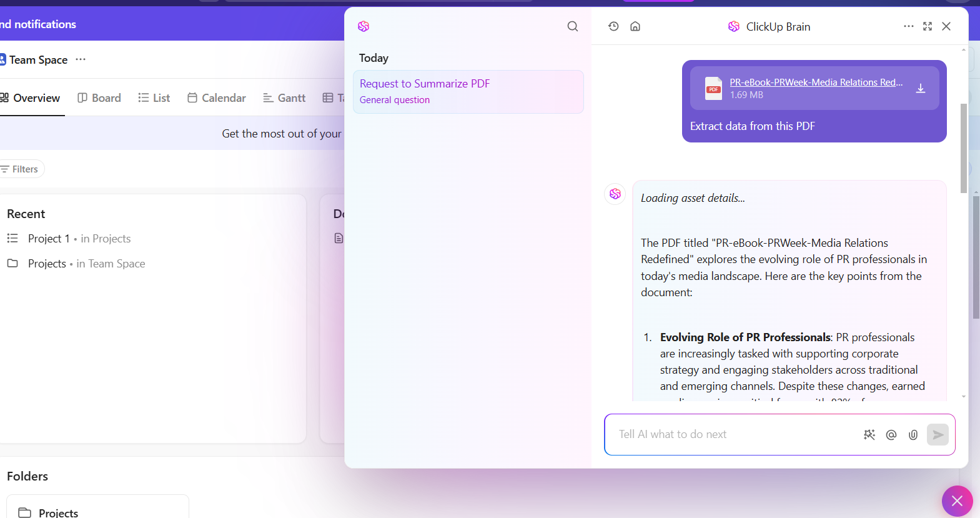Close the ClickUp Brain panel

tap(946, 26)
